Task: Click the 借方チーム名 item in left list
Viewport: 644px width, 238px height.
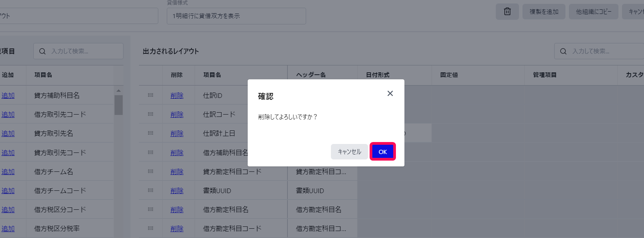Action: (53, 171)
